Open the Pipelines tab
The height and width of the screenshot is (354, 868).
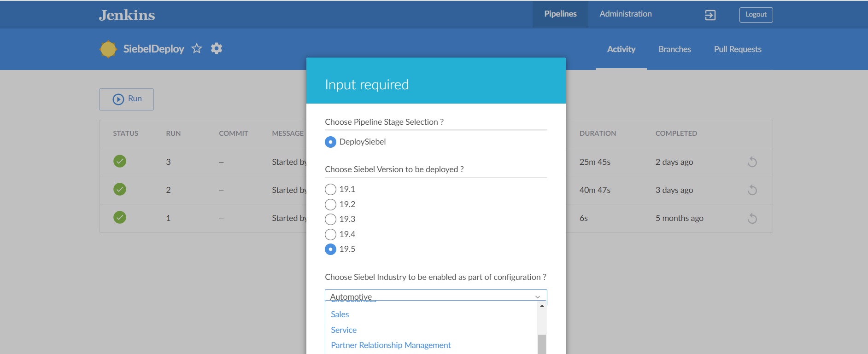560,14
